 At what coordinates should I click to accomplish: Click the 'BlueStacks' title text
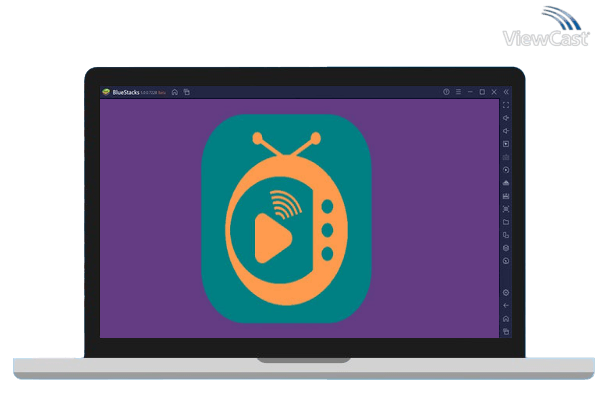point(126,93)
